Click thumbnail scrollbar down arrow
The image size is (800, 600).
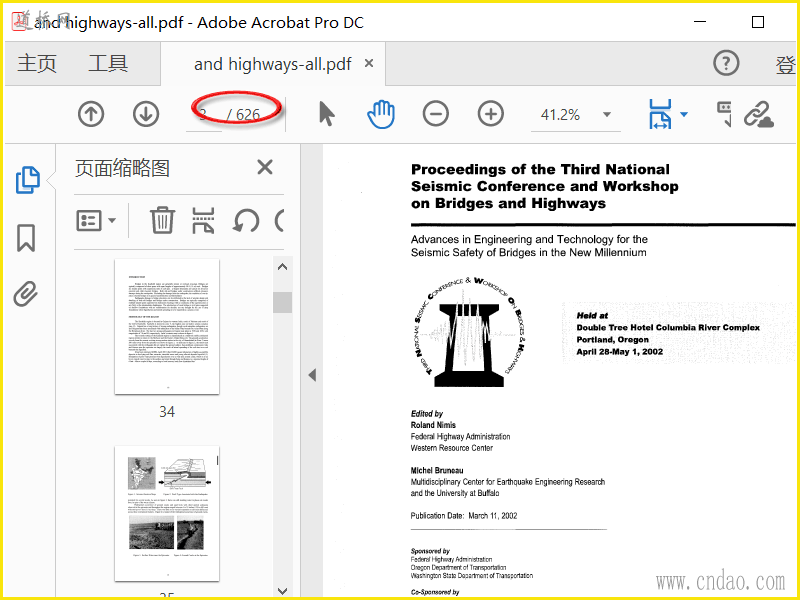point(283,590)
